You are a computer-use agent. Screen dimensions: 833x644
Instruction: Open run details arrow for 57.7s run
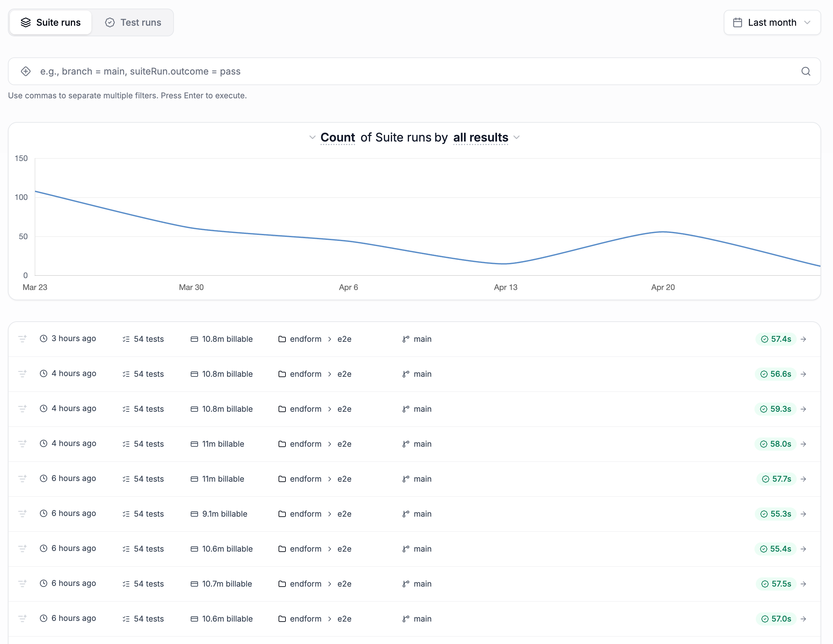(x=804, y=479)
